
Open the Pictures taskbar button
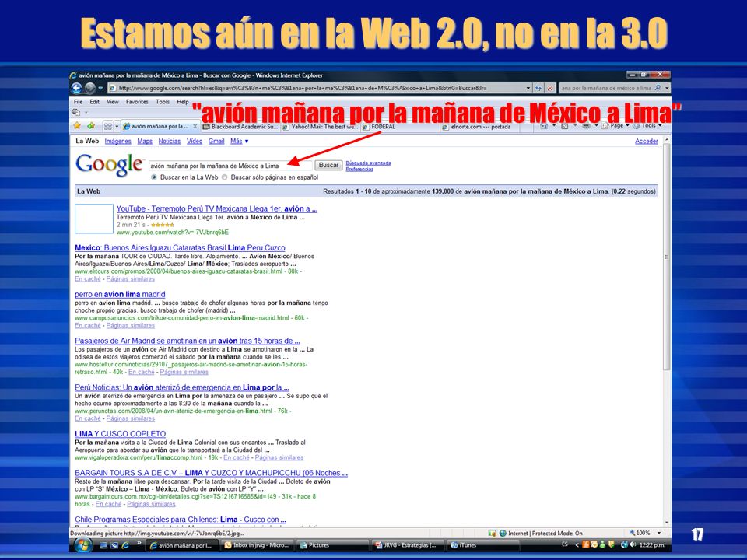332,545
